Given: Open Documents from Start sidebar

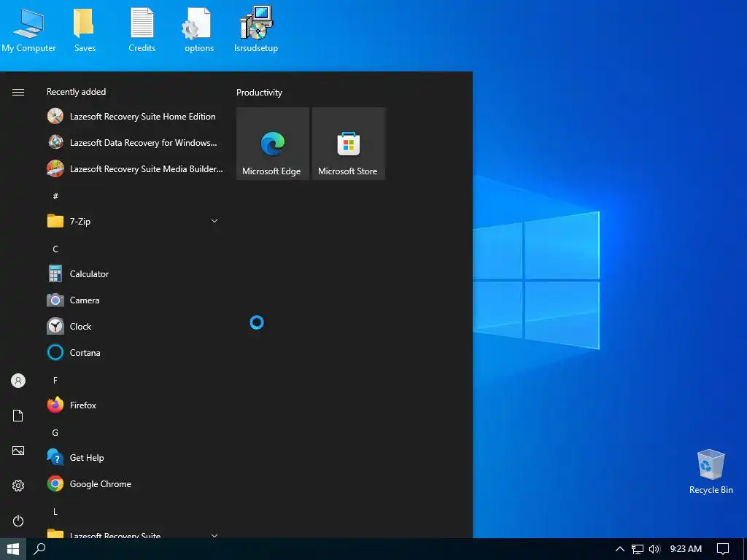Looking at the screenshot, I should coord(18,416).
